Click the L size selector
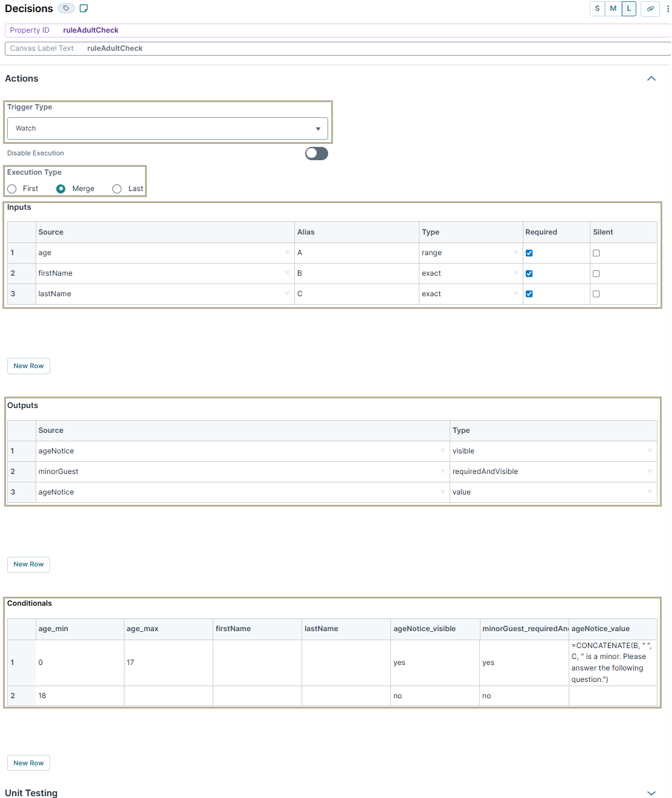Image resolution: width=672 pixels, height=798 pixels. tap(628, 8)
